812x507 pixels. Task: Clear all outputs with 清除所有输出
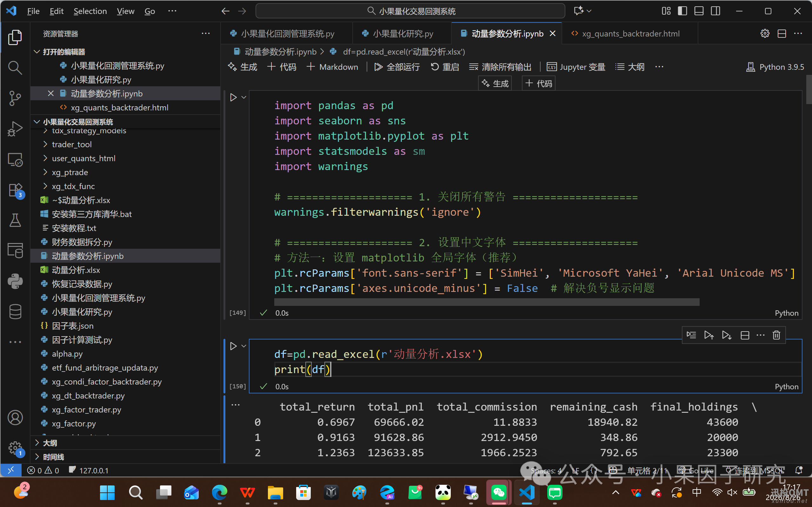(500, 67)
